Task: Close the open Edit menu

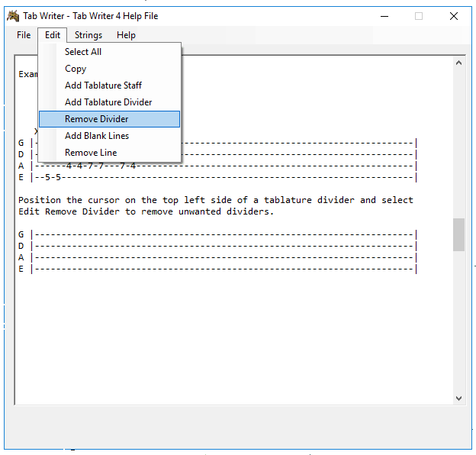Action: point(53,35)
